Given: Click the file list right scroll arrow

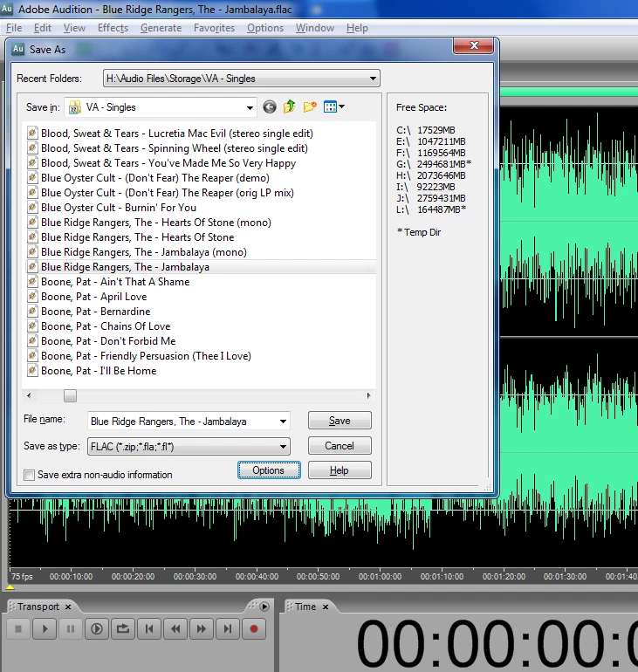Looking at the screenshot, I should [x=368, y=395].
